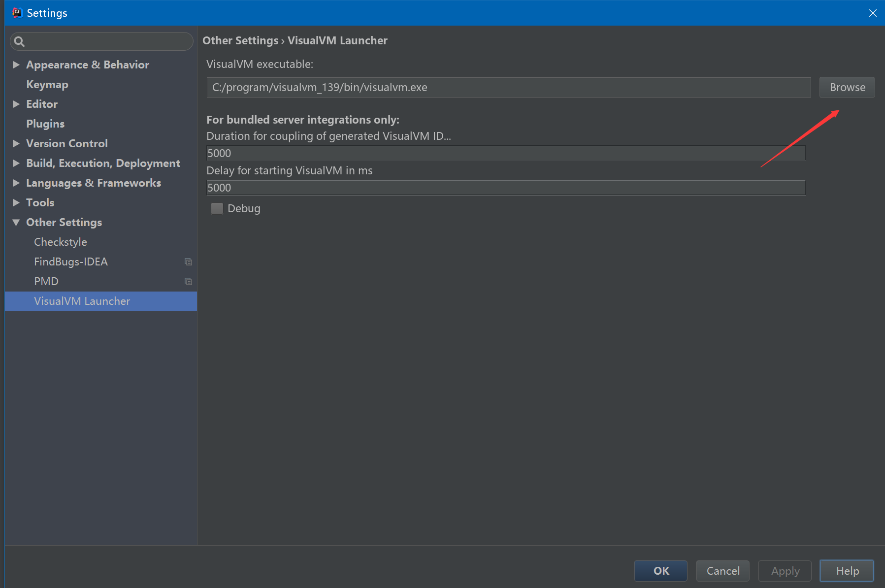The image size is (885, 588).
Task: Select the Tools category
Action: 40,202
